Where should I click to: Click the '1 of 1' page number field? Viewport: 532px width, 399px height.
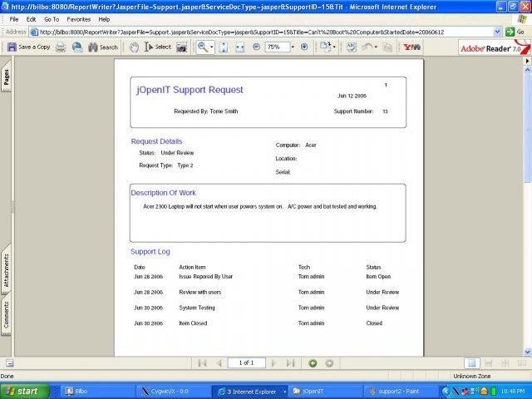click(x=246, y=362)
